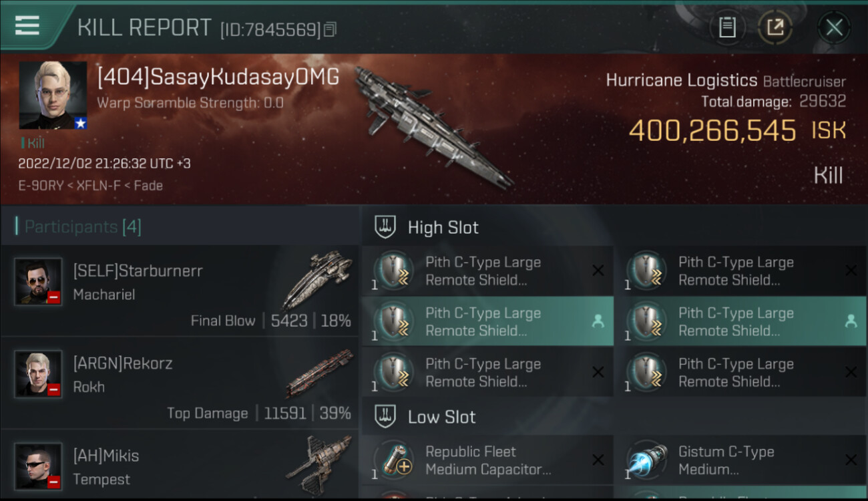868x501 pixels.
Task: Close the kill report window
Action: [834, 27]
